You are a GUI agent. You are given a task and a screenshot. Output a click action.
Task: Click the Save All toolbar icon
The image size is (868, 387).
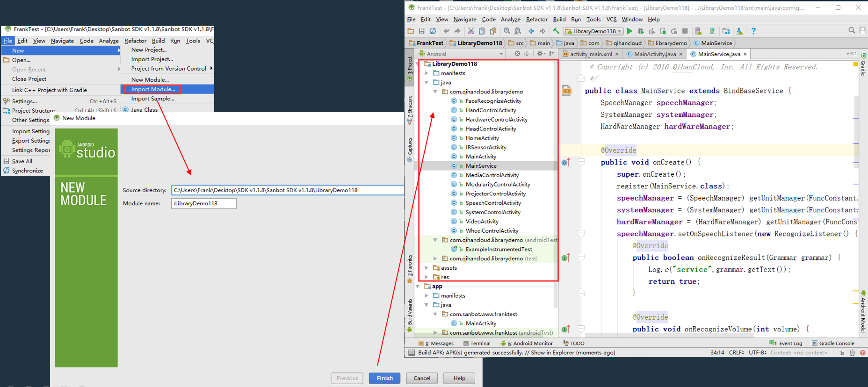click(422, 31)
